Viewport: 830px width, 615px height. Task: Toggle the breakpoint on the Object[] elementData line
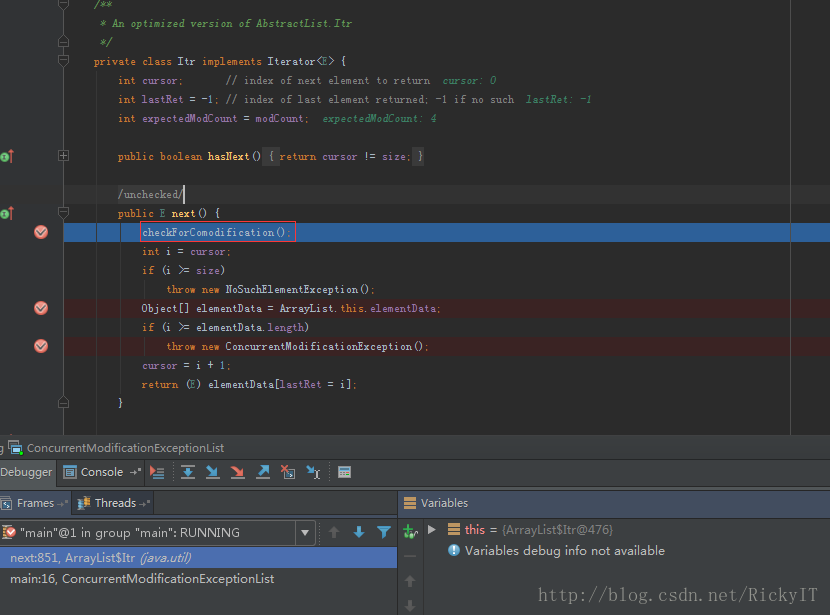pyautogui.click(x=41, y=309)
